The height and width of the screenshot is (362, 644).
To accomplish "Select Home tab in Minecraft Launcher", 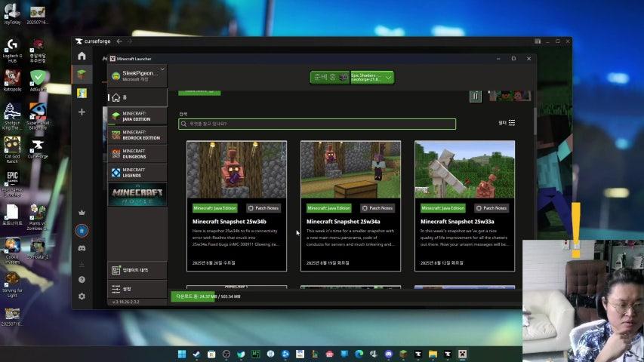I will 137,97.
